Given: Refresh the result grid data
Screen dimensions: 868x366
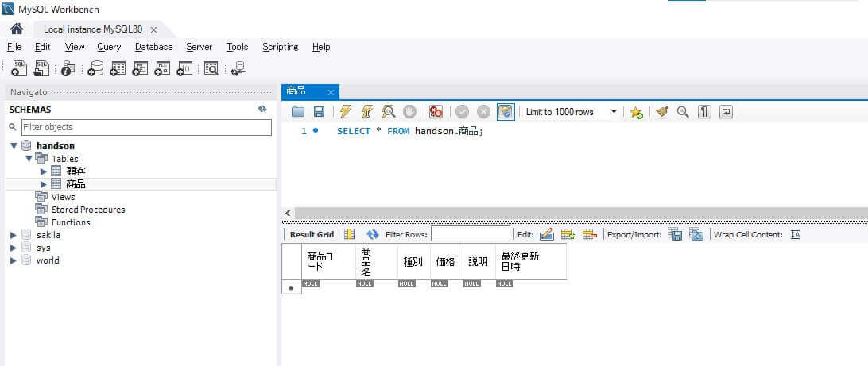Looking at the screenshot, I should point(373,234).
